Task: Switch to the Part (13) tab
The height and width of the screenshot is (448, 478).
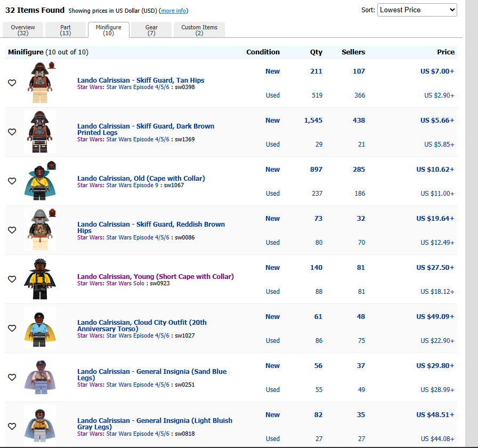Action: point(65,30)
